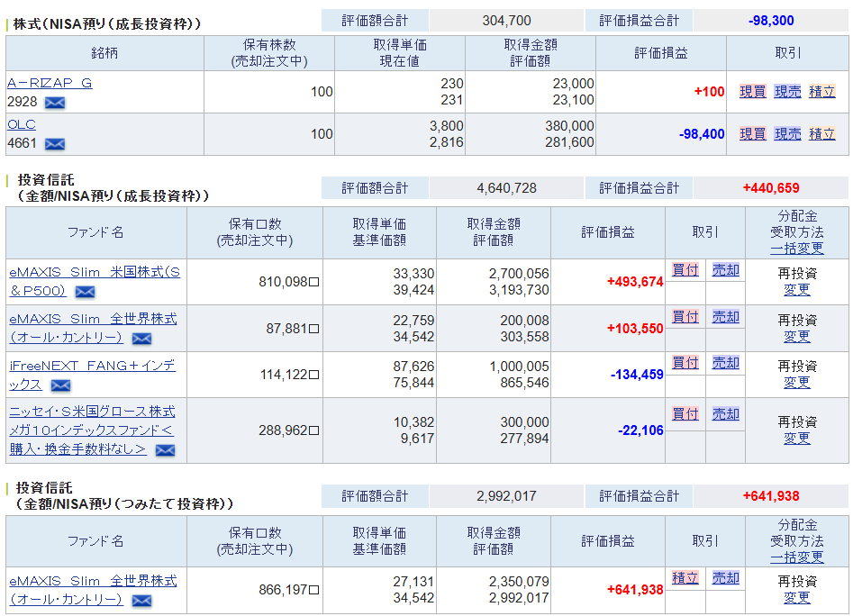
Task: Click envelope icon for 全世界株式 in つみたて投資枠 table
Action: [x=141, y=601]
